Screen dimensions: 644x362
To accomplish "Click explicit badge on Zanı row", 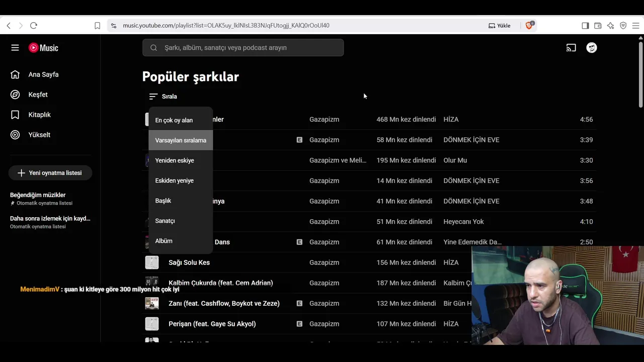I will (299, 303).
